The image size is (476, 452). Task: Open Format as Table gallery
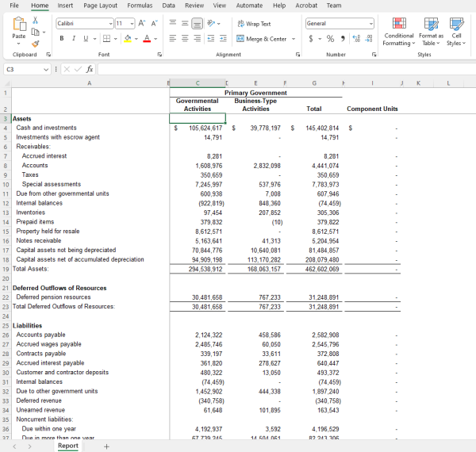(431, 32)
